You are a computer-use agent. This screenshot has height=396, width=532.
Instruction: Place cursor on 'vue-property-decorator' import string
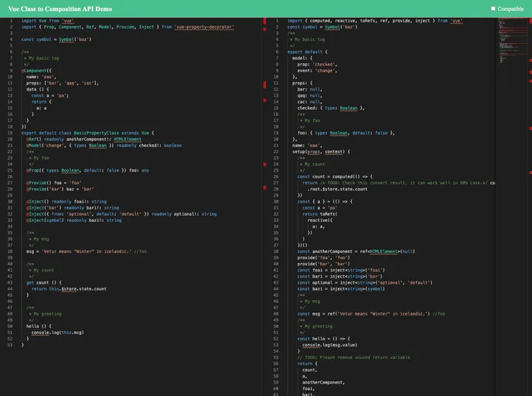[204, 26]
